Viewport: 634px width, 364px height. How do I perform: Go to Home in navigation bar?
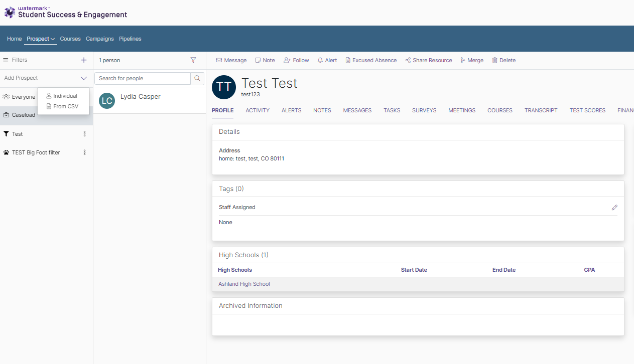[x=15, y=39]
